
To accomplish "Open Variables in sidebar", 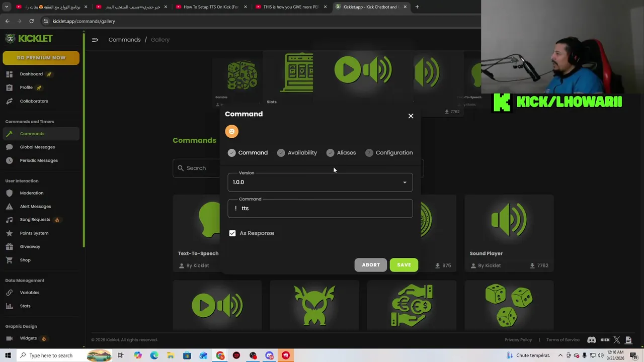I will click(x=29, y=293).
